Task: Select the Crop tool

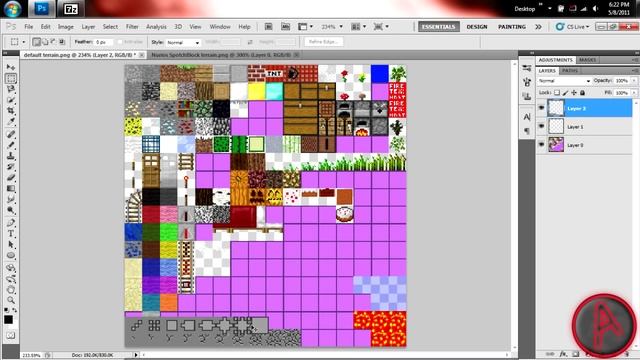Action: coord(11,111)
